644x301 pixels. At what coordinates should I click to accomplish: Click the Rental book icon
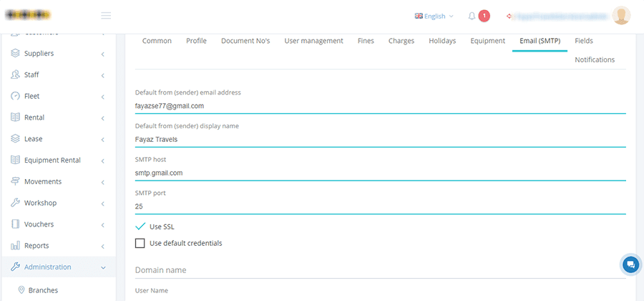[15, 118]
